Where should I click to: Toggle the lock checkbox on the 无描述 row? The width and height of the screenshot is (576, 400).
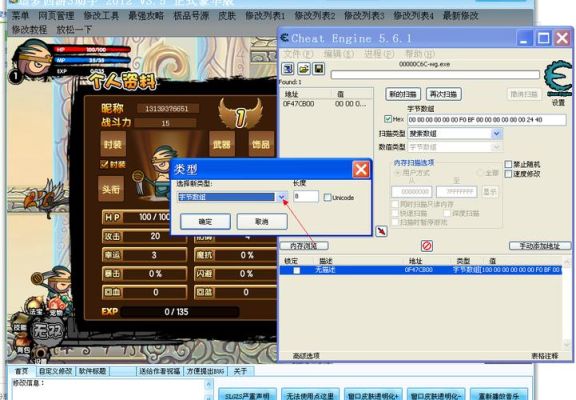tap(296, 271)
